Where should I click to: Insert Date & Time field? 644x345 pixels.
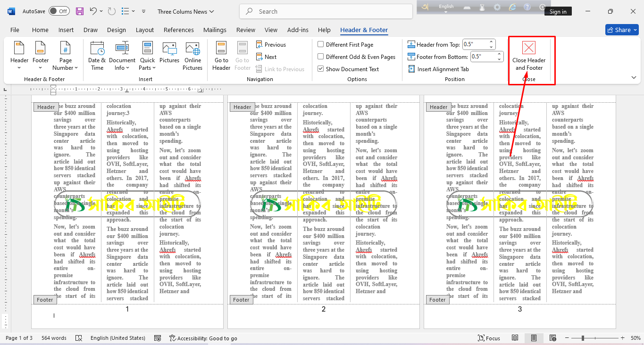(97, 56)
